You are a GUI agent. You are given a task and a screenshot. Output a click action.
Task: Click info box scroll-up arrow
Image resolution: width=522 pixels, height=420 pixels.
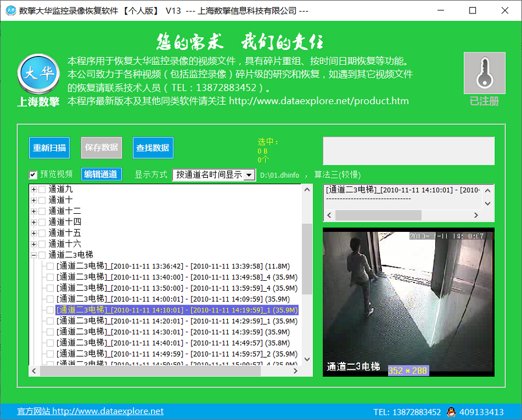pos(488,190)
